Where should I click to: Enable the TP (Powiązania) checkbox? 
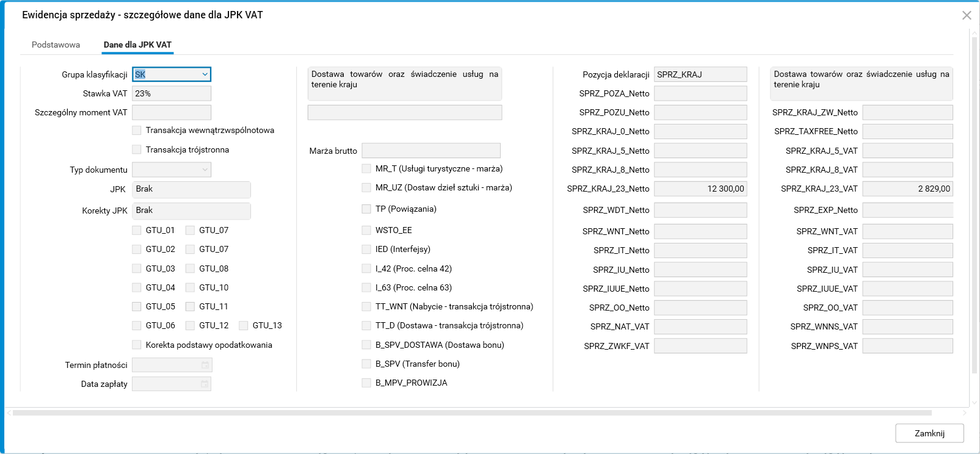coord(366,209)
